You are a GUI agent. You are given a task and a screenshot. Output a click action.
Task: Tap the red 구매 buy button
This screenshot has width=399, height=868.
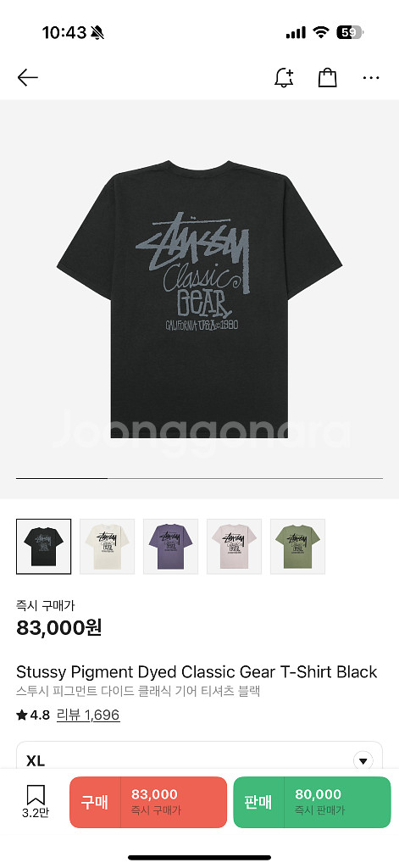[148, 802]
